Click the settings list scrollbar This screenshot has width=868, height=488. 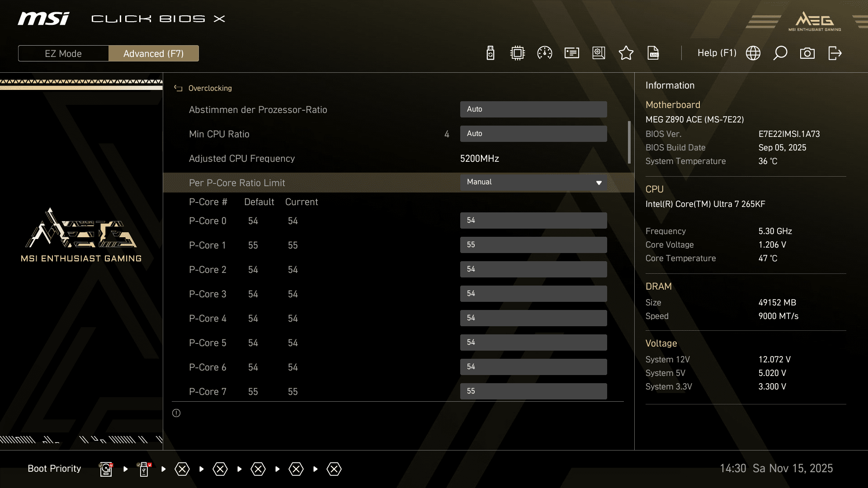629,142
